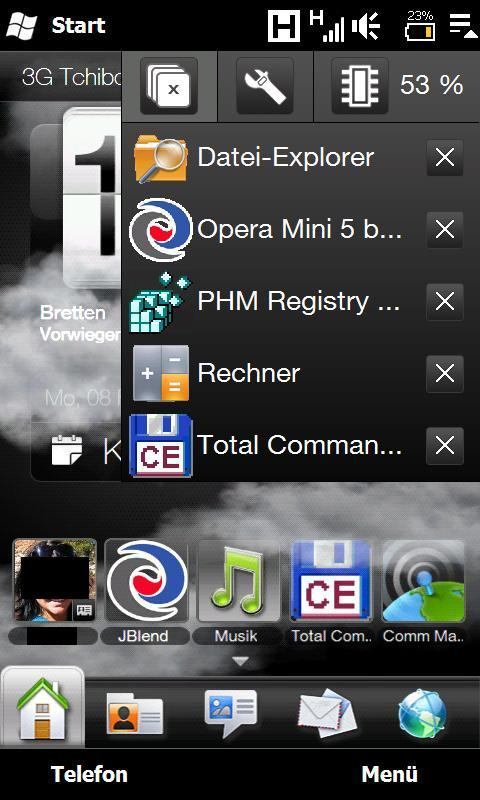Open the signal strength indicator

pos(327,26)
